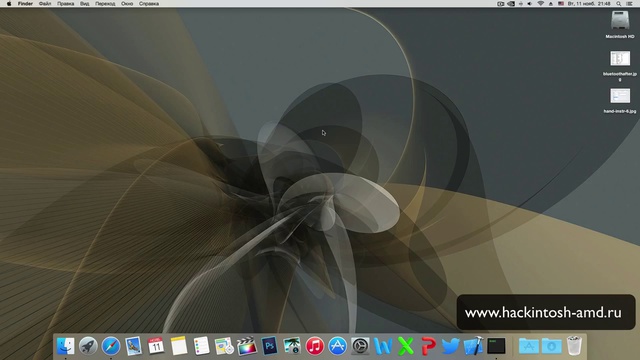
Task: Open iPhoto palm tree icon in Dock
Action: (292, 346)
